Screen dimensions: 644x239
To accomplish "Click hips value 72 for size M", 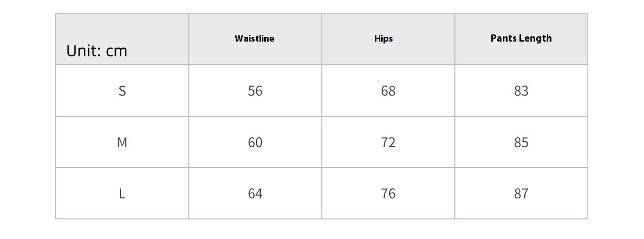I will click(x=388, y=142).
